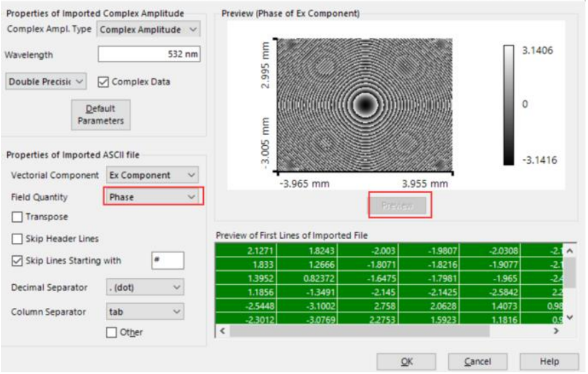The height and width of the screenshot is (374, 588).
Task: Confirm import with the OK button
Action: 406,361
